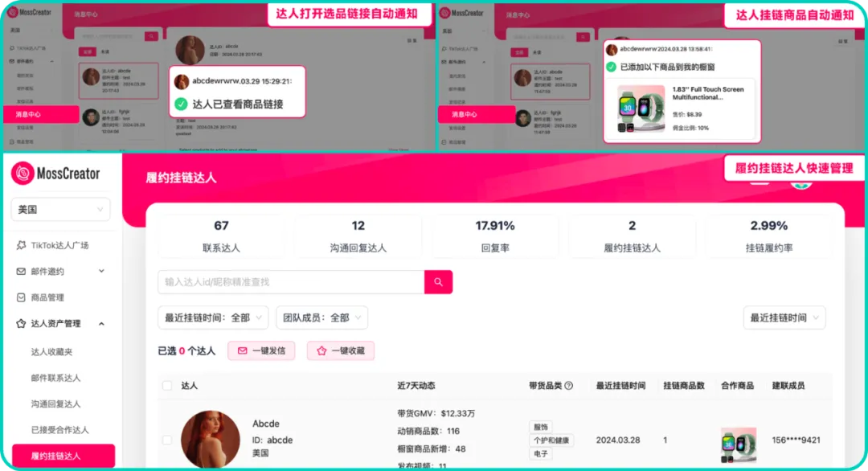Click the magnifier search button beside the search field
868x471 pixels.
tap(439, 282)
